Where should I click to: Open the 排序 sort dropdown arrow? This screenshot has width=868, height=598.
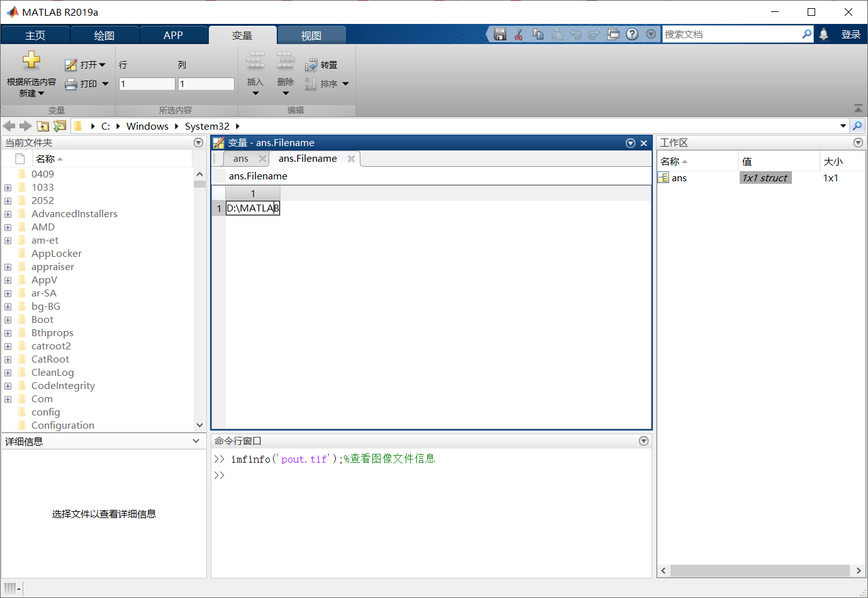pos(345,84)
